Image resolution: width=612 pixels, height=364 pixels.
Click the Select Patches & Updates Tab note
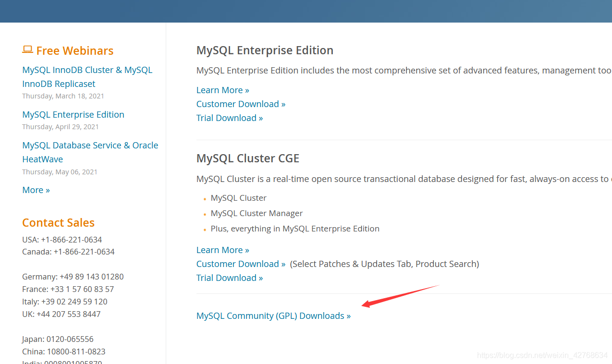click(x=384, y=264)
